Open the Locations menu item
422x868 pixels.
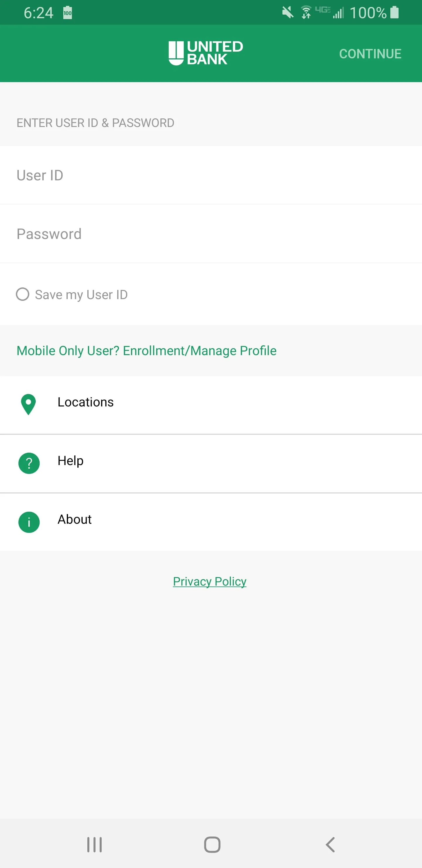[x=86, y=402]
